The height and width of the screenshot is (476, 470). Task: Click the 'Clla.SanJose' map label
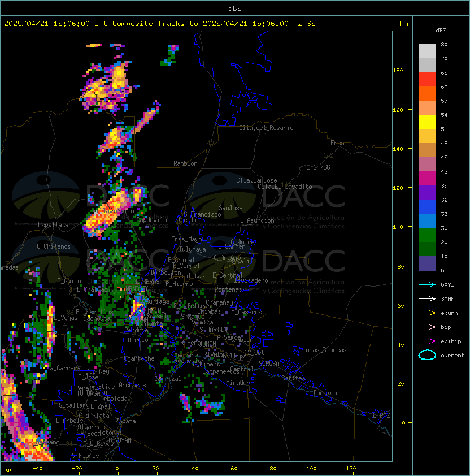click(256, 180)
